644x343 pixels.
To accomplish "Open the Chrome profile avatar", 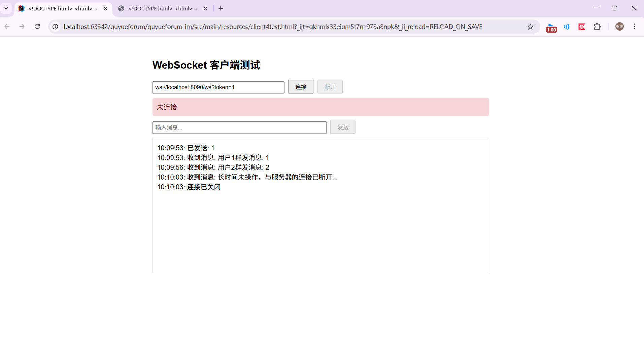I will coord(619,27).
